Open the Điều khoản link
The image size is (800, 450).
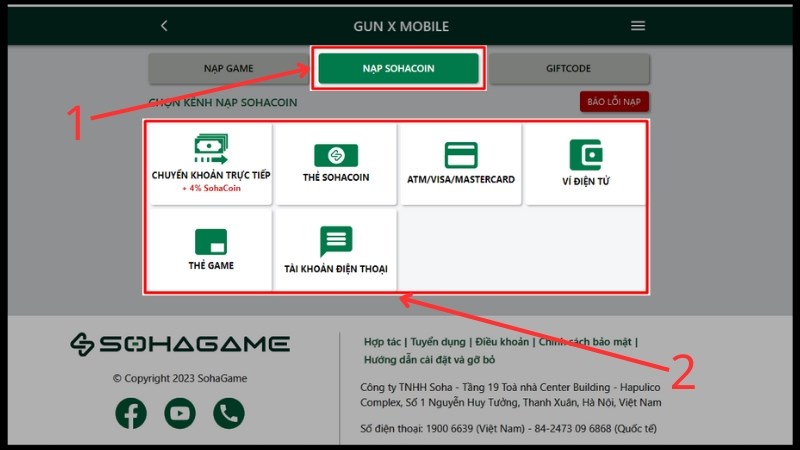click(502, 342)
